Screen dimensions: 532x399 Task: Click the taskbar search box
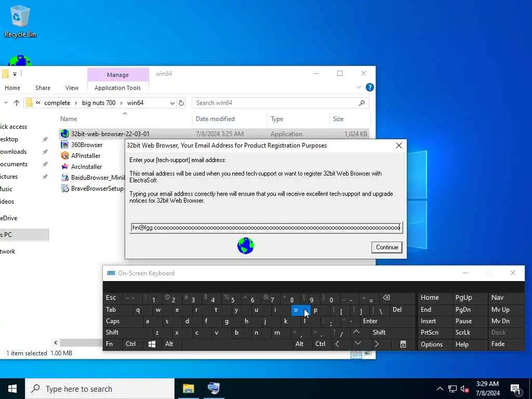(100, 389)
